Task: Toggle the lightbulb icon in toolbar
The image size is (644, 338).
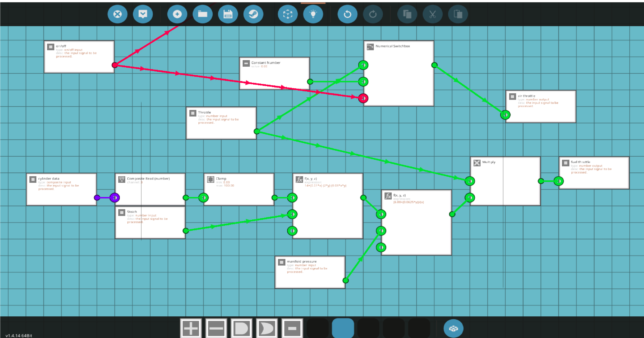Action: point(313,14)
